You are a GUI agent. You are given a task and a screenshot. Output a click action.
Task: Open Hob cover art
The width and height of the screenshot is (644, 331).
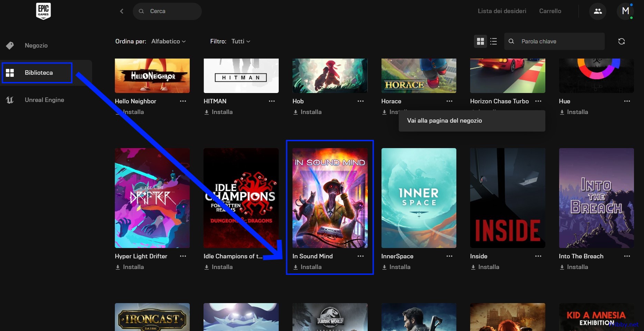click(330, 76)
